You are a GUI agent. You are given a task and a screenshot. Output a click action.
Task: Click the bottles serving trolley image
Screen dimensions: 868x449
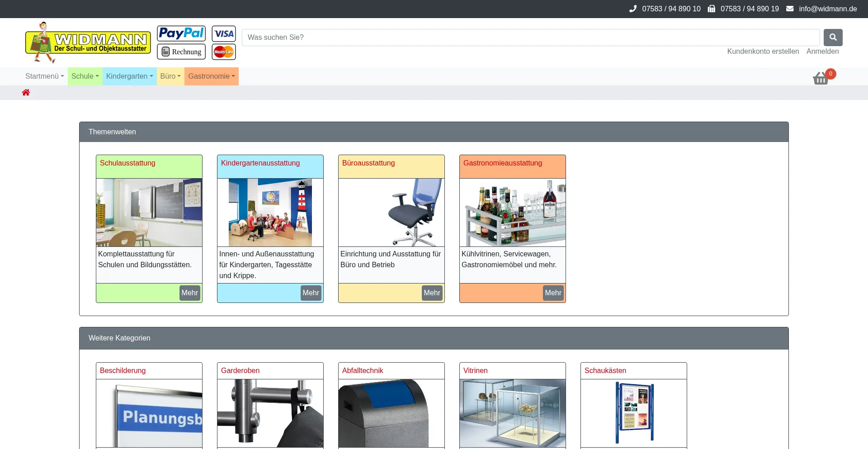[513, 213]
